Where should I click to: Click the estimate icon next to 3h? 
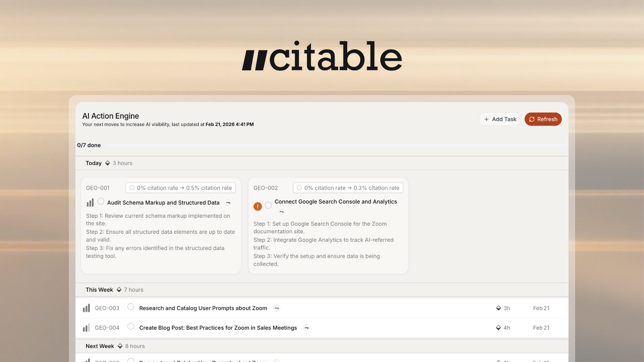click(x=499, y=308)
